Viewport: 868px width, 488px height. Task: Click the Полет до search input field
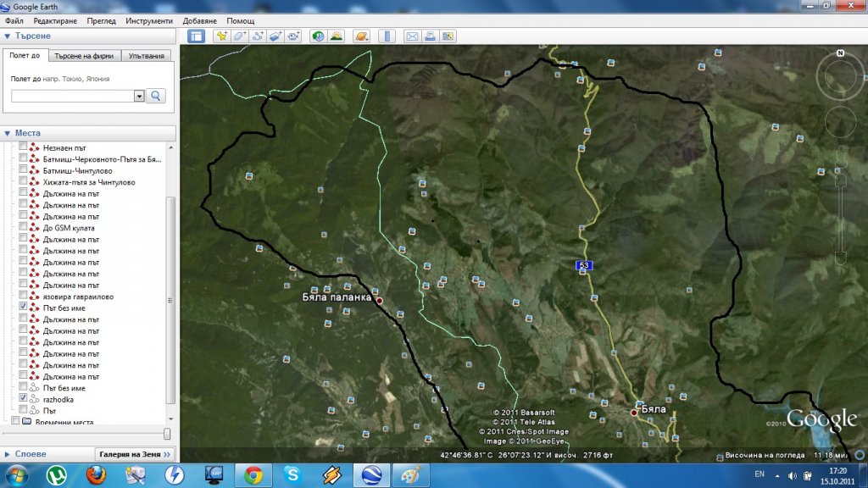coord(73,97)
